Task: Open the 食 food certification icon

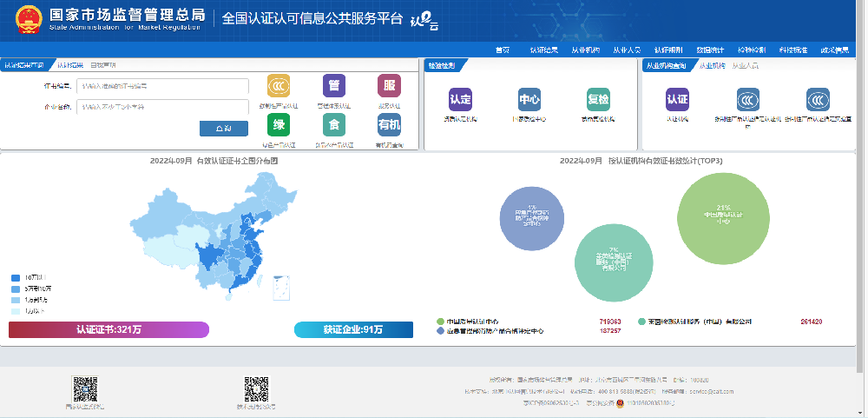Action: tap(334, 125)
